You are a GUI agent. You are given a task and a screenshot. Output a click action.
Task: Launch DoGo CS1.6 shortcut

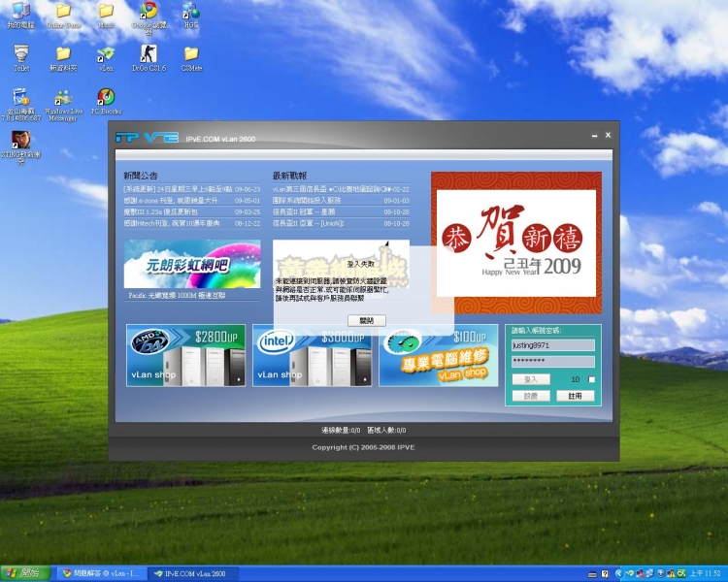149,58
